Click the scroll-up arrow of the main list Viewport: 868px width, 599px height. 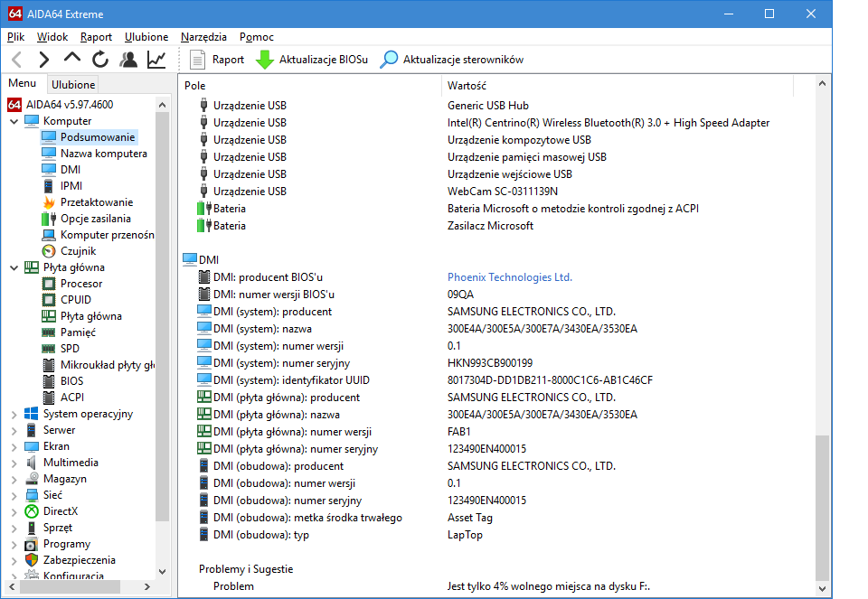(822, 83)
